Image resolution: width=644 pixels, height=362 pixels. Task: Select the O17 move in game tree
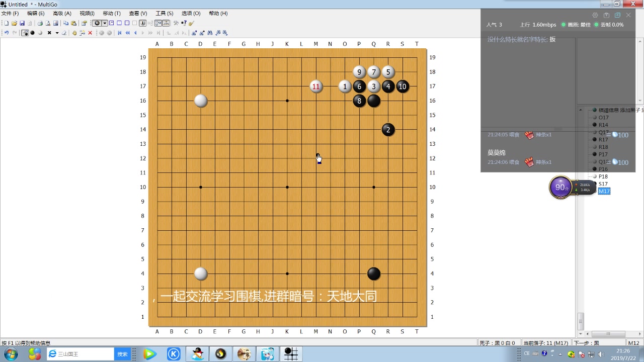pos(603,118)
